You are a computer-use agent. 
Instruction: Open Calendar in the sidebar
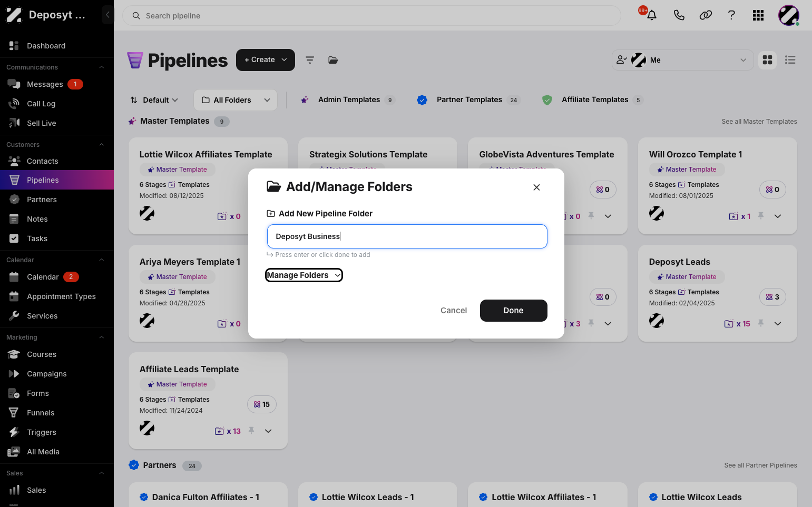click(x=57, y=277)
